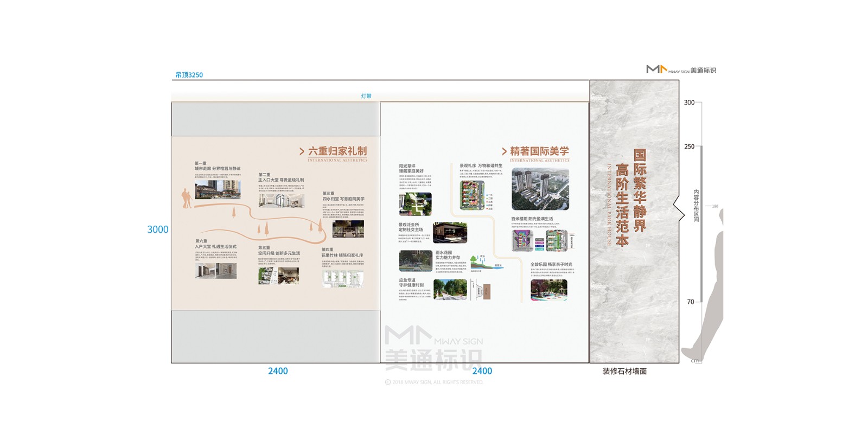The image size is (868, 434).
Task: Open the aerial towers rendering image
Action: (x=540, y=189)
